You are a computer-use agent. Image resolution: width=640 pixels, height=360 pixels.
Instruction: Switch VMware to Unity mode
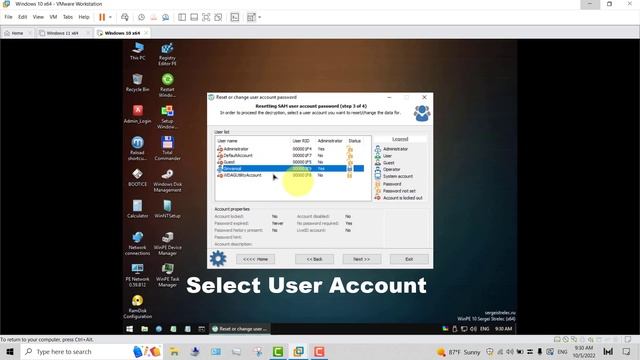pyautogui.click(x=218, y=17)
